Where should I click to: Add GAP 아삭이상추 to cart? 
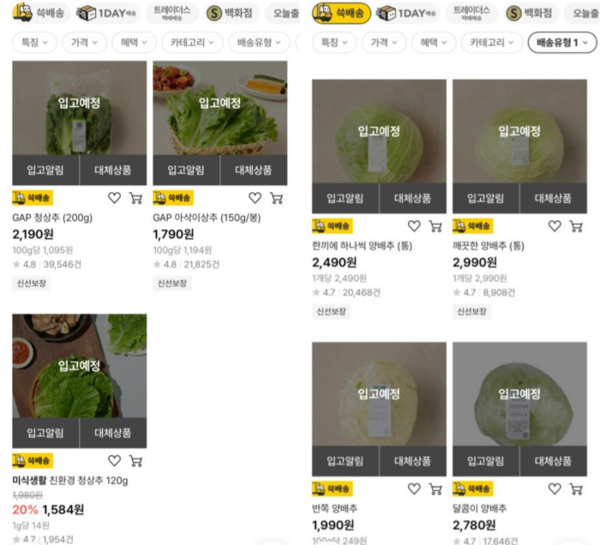(276, 198)
